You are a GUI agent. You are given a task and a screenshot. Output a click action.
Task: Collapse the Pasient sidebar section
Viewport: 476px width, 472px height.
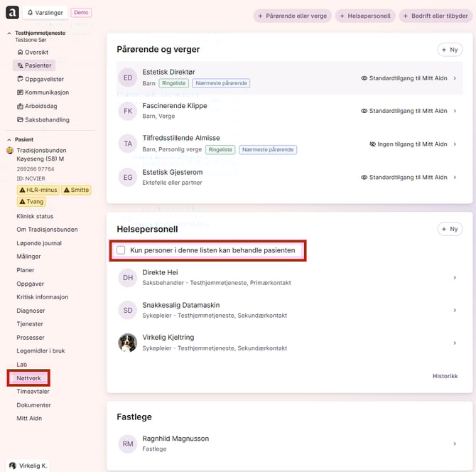click(9, 140)
